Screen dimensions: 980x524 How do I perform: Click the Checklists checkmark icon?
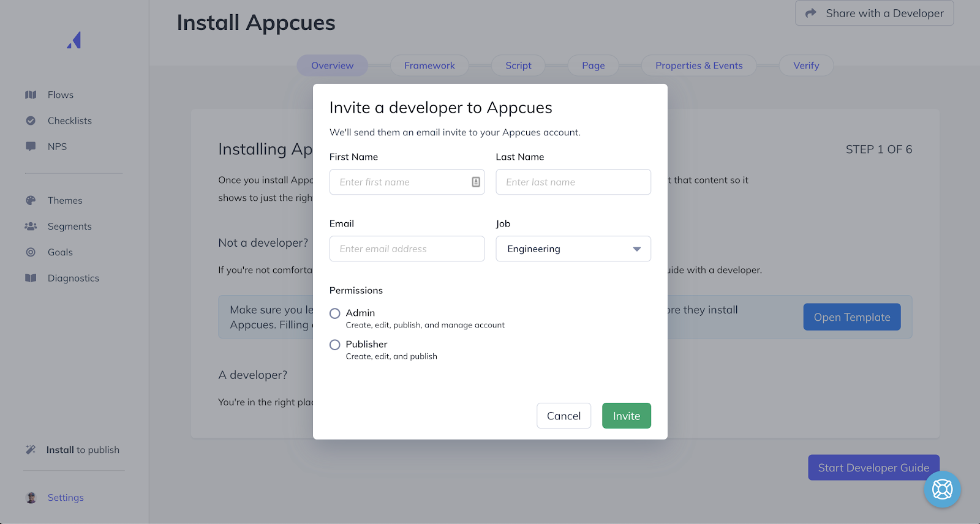click(31, 121)
